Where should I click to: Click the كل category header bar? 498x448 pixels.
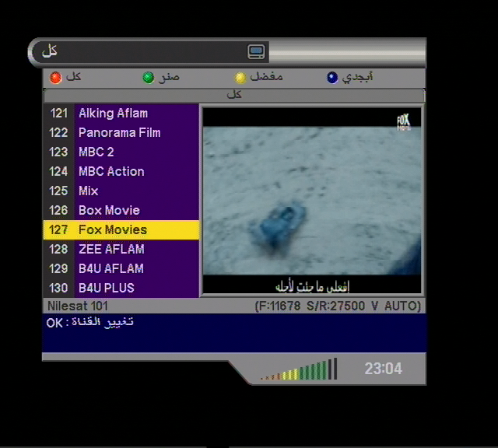(x=234, y=95)
